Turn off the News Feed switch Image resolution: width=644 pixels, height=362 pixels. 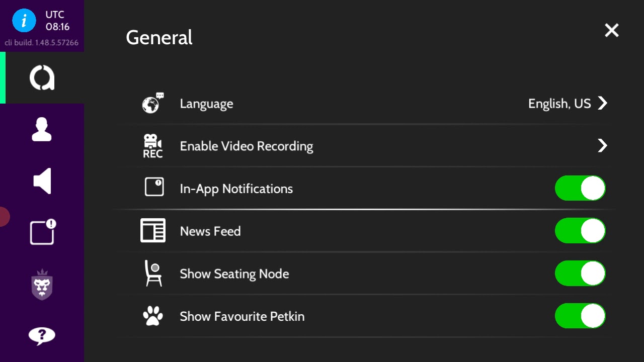tap(580, 231)
